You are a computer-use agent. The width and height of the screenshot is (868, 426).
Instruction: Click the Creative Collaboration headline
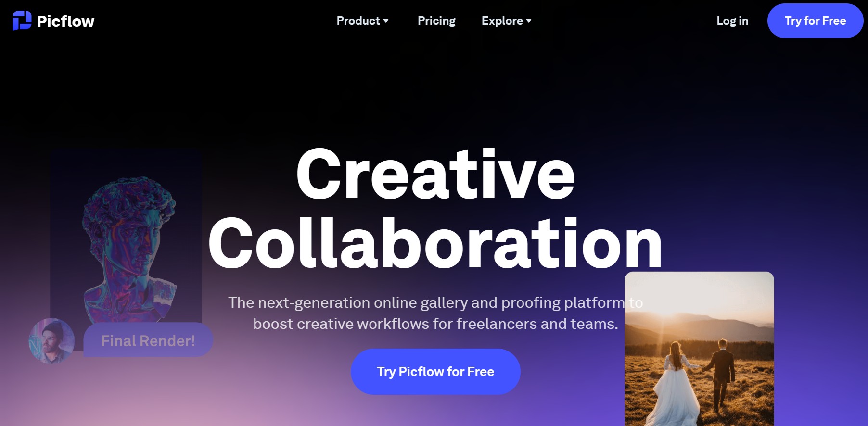coord(435,208)
